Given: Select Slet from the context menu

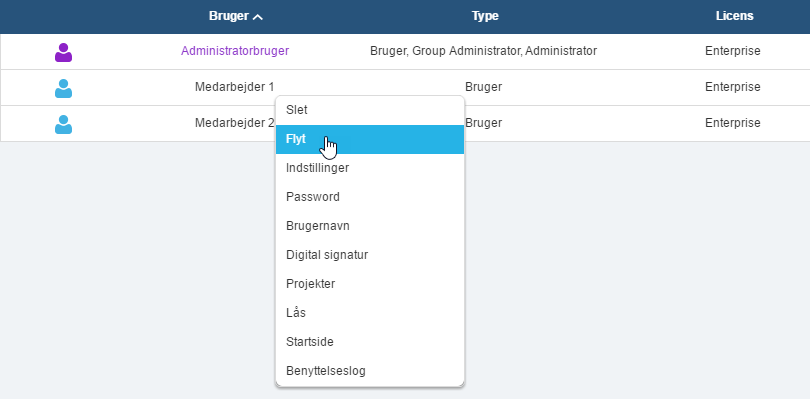Looking at the screenshot, I should click(x=370, y=110).
